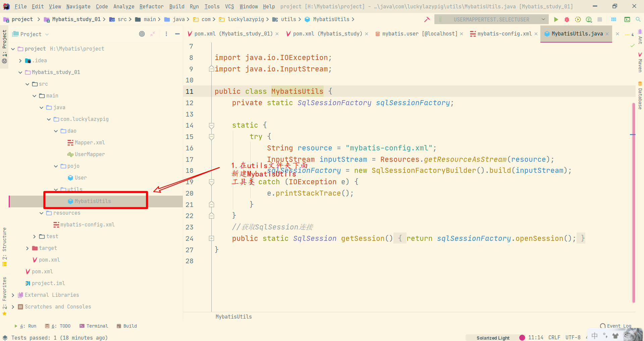Toggle fold on try block at line 15
The height and width of the screenshot is (341, 644).
pos(211,137)
